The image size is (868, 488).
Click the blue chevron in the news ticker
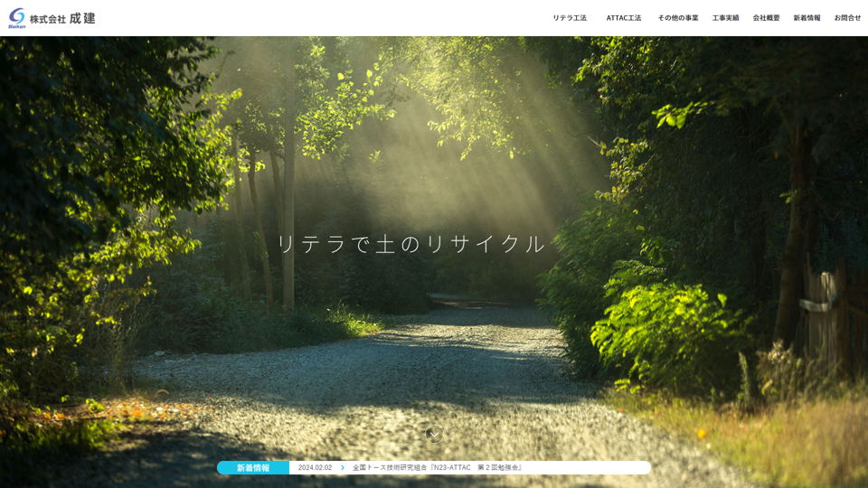pyautogui.click(x=343, y=468)
